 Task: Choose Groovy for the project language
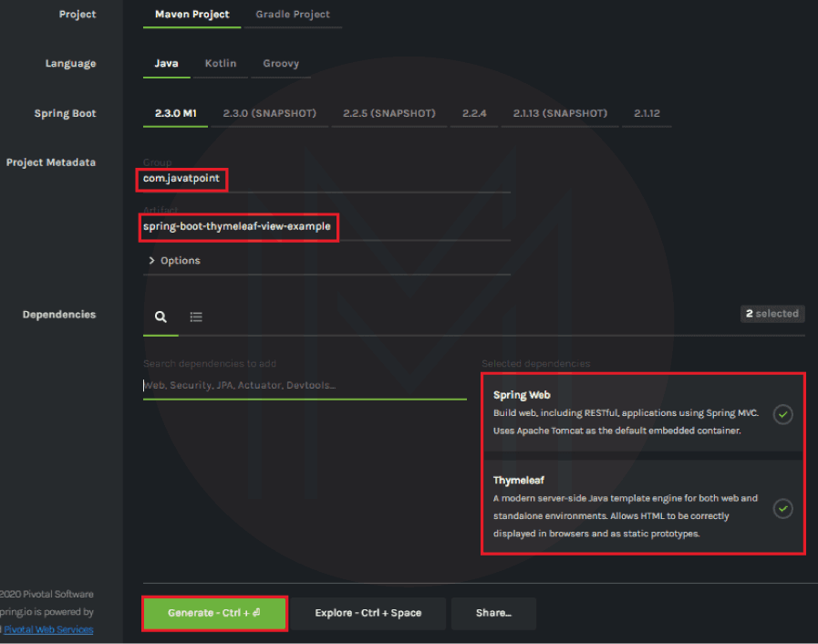click(x=280, y=63)
